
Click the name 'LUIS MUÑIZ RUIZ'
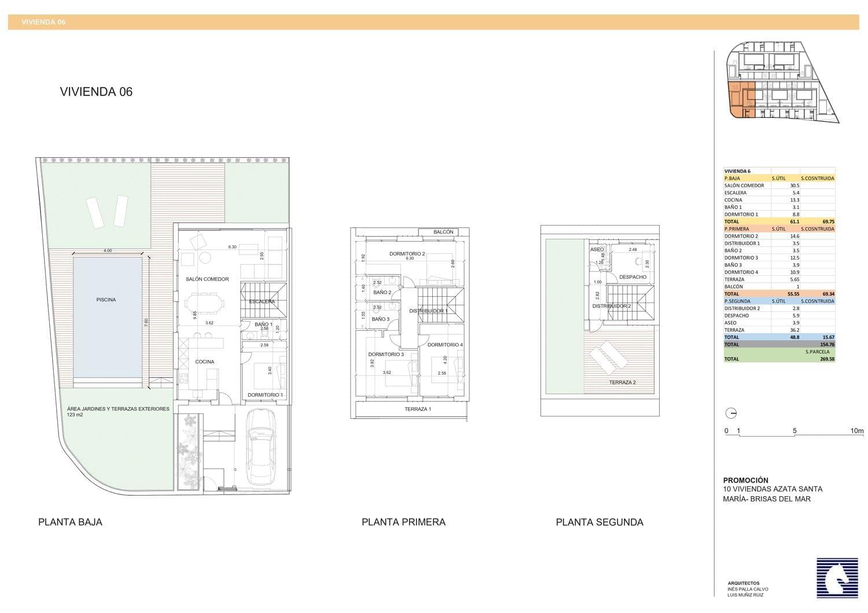pos(746,595)
